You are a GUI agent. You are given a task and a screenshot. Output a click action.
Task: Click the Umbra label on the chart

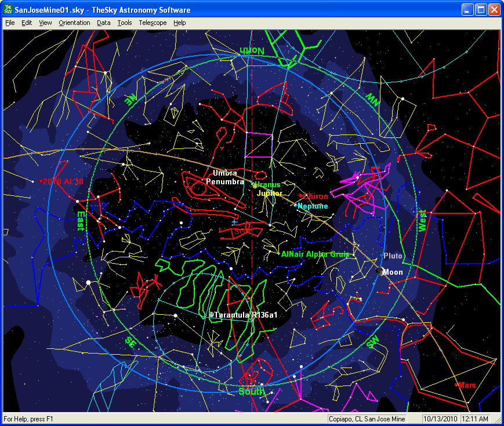(225, 173)
